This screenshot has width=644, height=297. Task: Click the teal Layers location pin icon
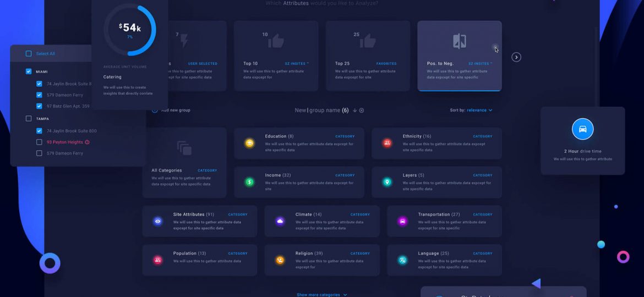pos(387,182)
